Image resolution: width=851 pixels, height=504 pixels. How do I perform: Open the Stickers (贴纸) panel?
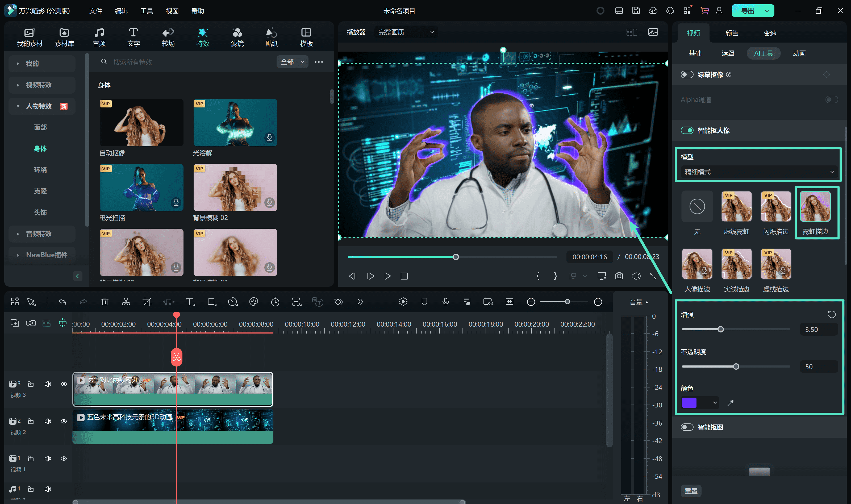tap(272, 37)
